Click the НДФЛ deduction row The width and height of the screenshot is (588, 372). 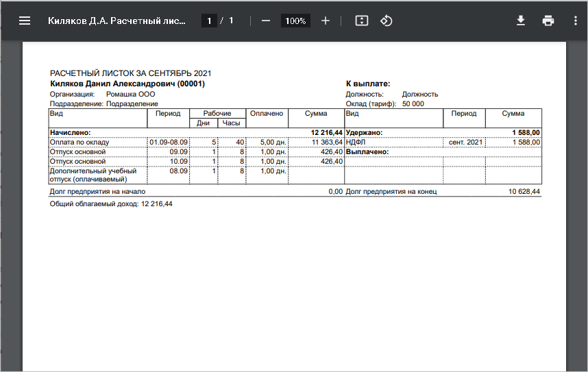coord(443,142)
